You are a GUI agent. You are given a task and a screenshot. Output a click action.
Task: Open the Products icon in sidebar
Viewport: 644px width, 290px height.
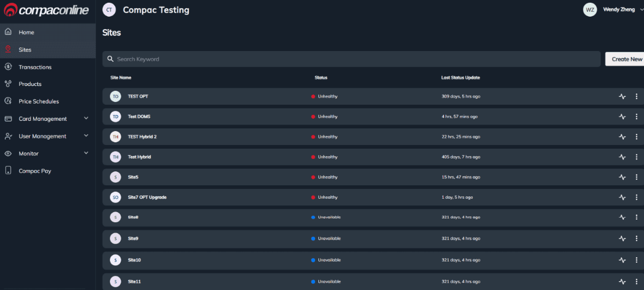(8, 84)
